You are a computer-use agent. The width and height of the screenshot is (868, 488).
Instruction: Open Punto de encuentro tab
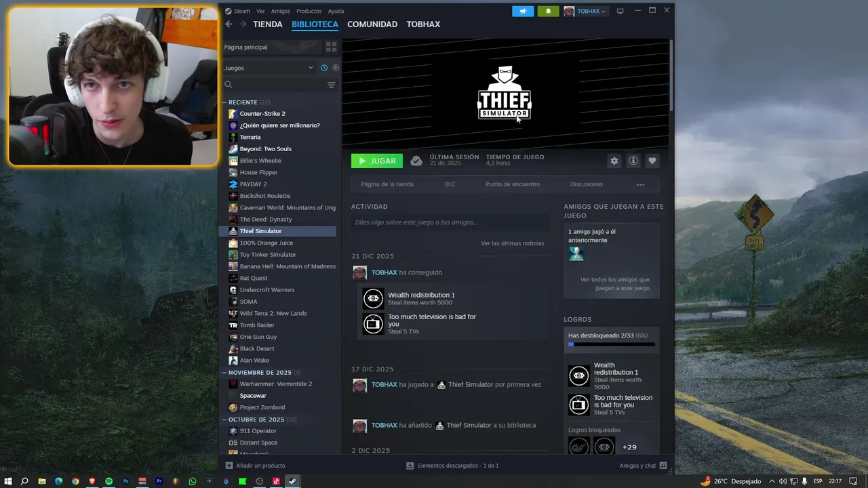(513, 184)
